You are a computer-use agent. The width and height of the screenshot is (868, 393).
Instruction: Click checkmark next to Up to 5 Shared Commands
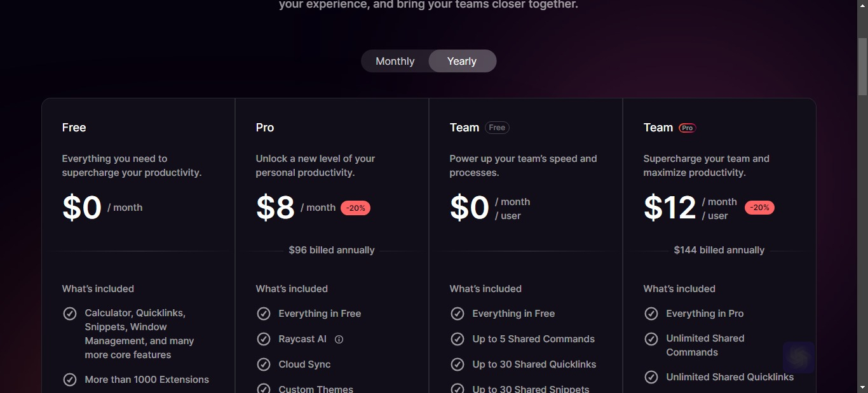[x=458, y=339]
